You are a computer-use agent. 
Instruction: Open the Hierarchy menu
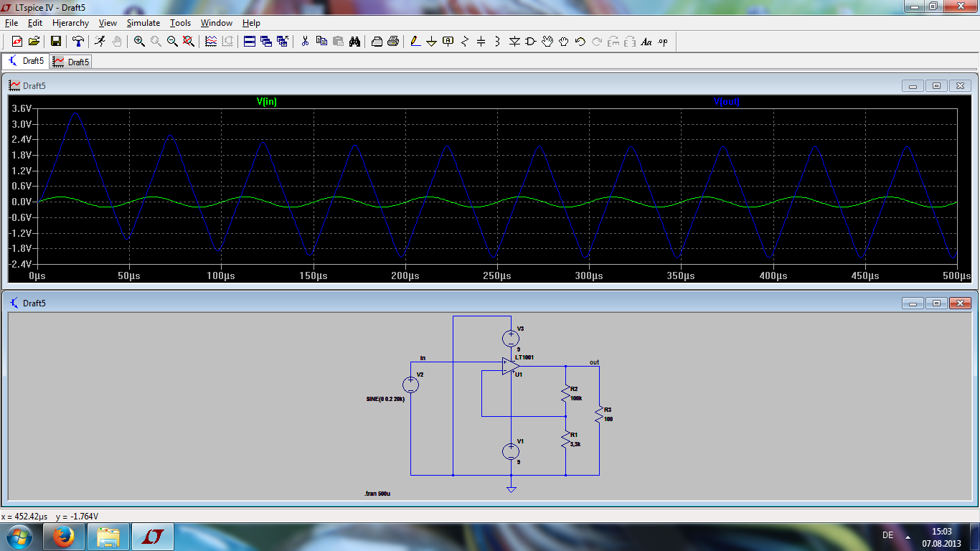click(x=70, y=23)
